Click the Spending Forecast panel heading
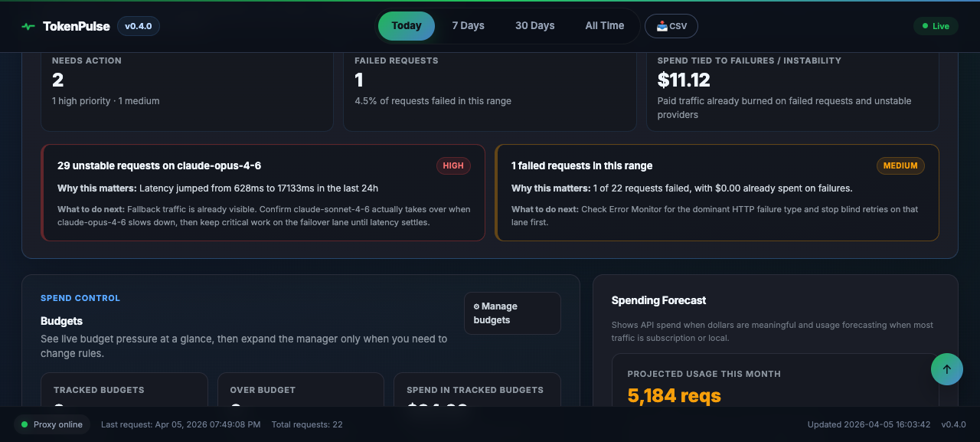Image resolution: width=980 pixels, height=442 pixels. (x=658, y=300)
